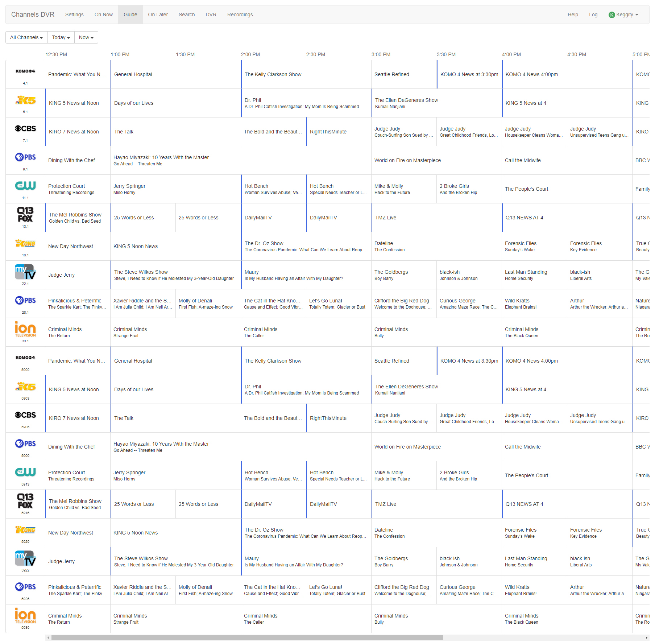
Task: Click the PBS logo for channel 9.1
Action: [25, 157]
